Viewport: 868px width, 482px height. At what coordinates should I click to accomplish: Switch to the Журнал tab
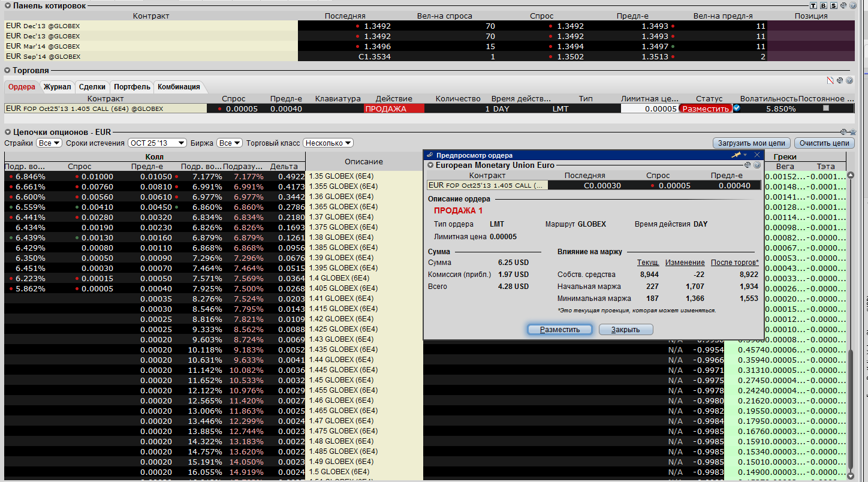58,87
